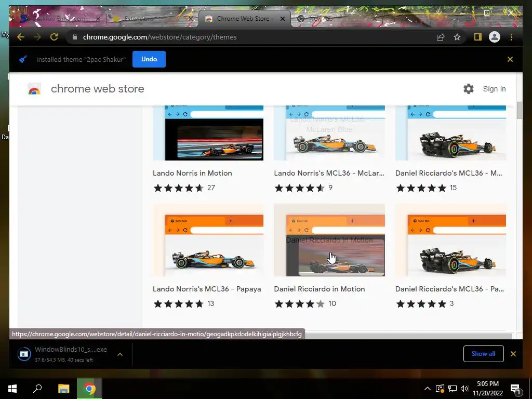Image resolution: width=532 pixels, height=399 pixels.
Task: Undo the 2pac Shakur theme installation
Action: [149, 59]
